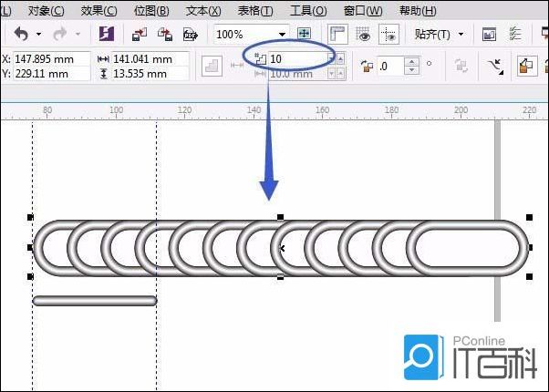
Task: Click the full-screen preview icon beside zoom
Action: click(305, 34)
